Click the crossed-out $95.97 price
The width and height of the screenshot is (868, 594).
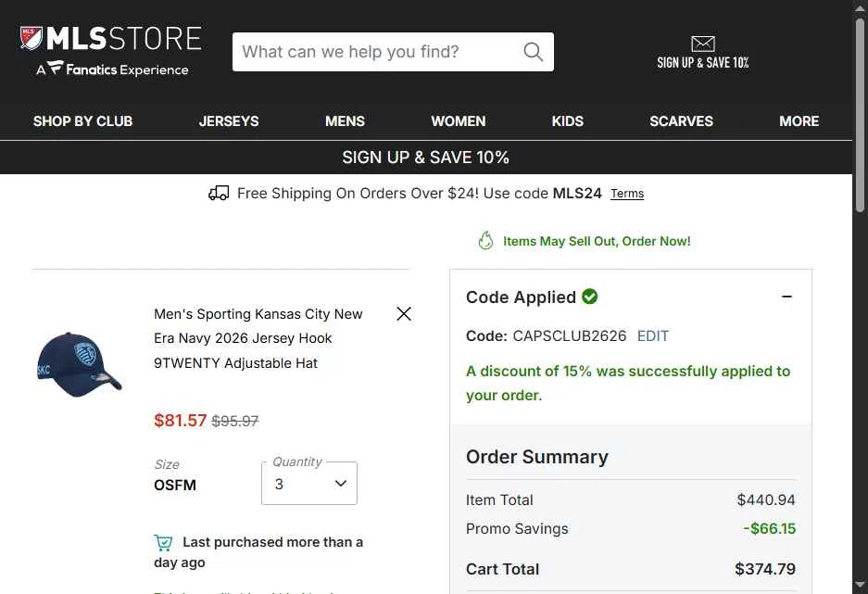pyautogui.click(x=234, y=422)
